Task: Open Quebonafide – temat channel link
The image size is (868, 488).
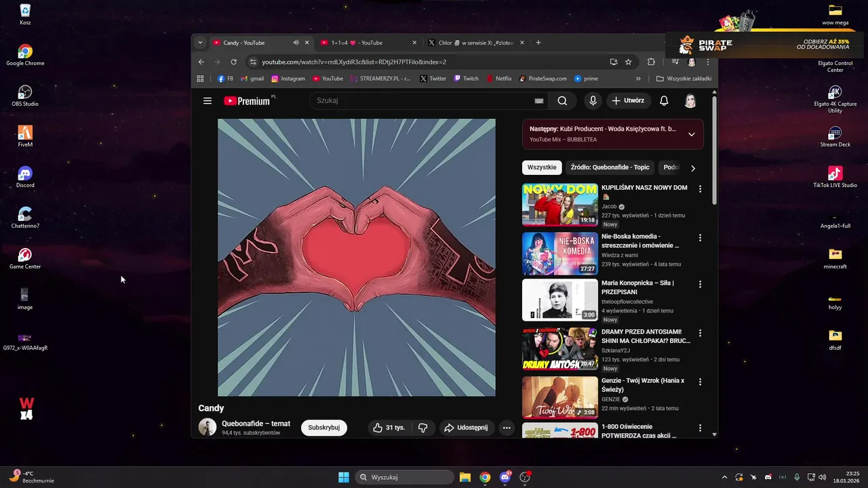Action: [256, 424]
